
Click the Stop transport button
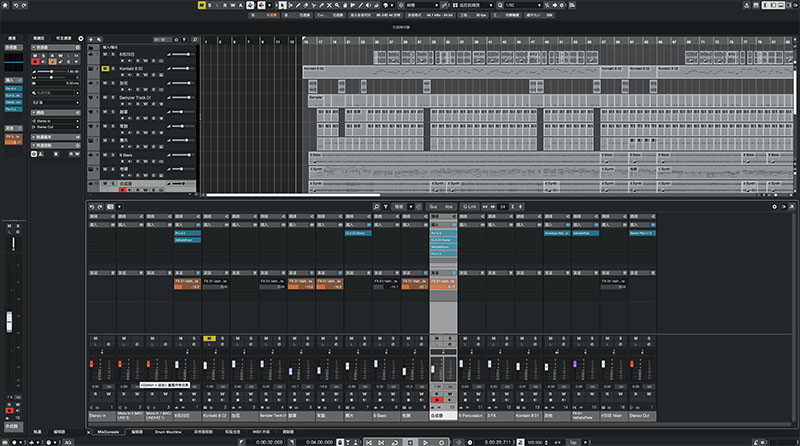tap(410, 442)
